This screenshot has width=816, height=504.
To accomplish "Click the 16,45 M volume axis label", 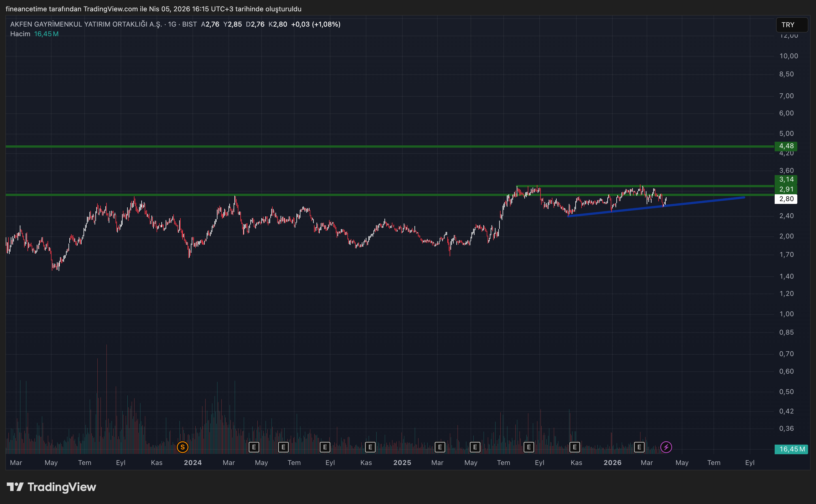I will [x=791, y=449].
